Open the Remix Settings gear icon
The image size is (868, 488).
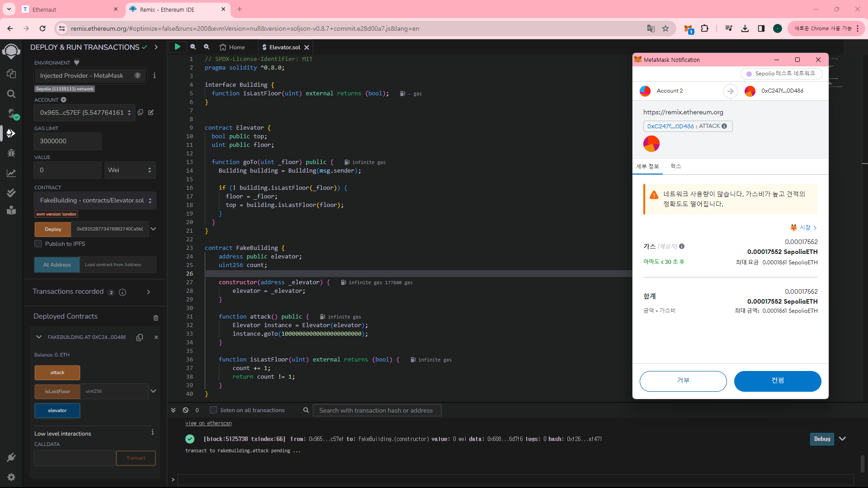coord(11,477)
